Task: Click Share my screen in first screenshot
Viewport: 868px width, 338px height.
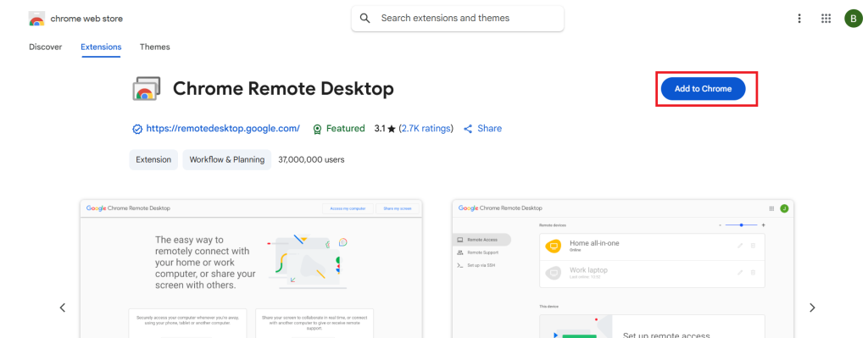Action: click(398, 208)
